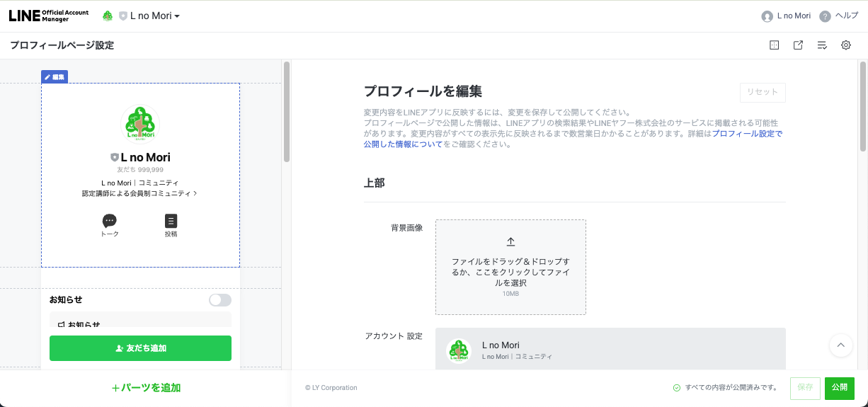Screen dimensions: 868x407
Task: Click the dotted-square layout guide icon
Action: [x=775, y=45]
